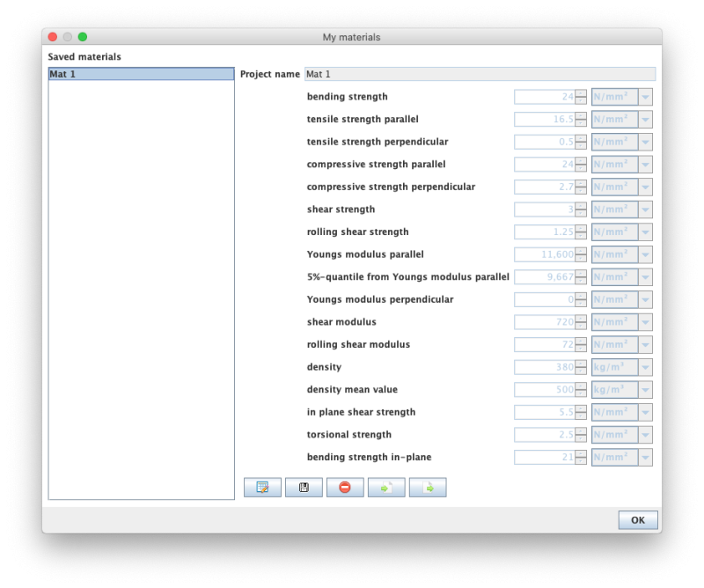Viewport: 704px width, 588px height.
Task: Click the in plane shear strength field
Action: pyautogui.click(x=546, y=412)
